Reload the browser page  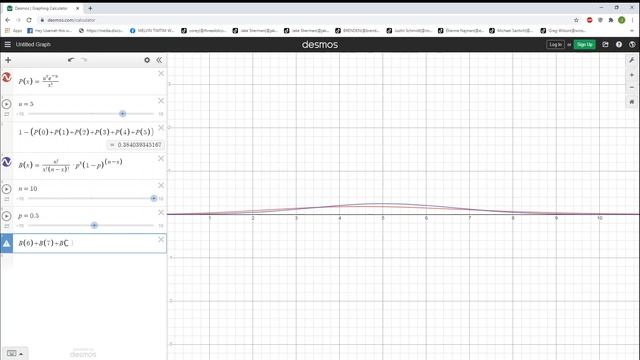(29, 20)
